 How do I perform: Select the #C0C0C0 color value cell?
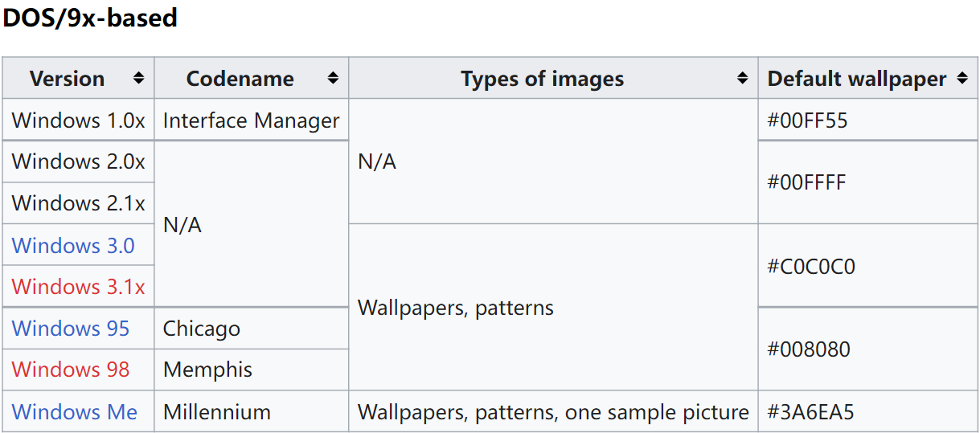tap(811, 266)
